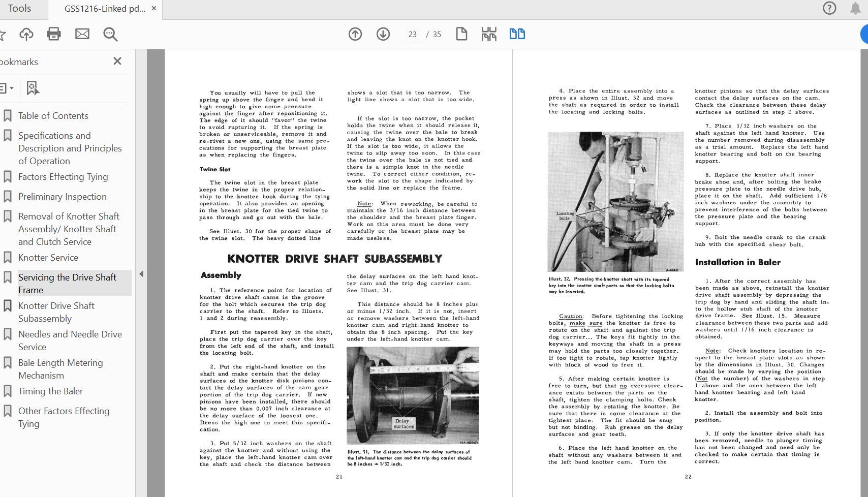This screenshot has height=497, width=868.
Task: Open the help question mark icon
Action: pyautogui.click(x=829, y=8)
